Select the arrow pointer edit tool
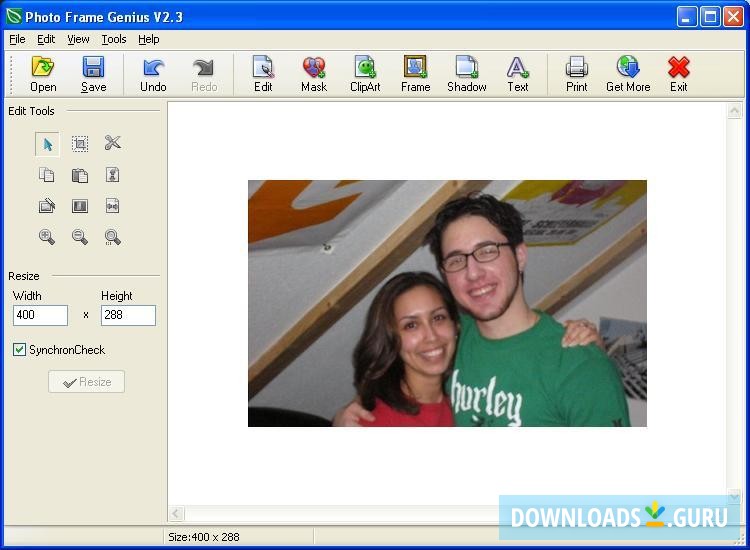The image size is (750, 550). click(47, 144)
